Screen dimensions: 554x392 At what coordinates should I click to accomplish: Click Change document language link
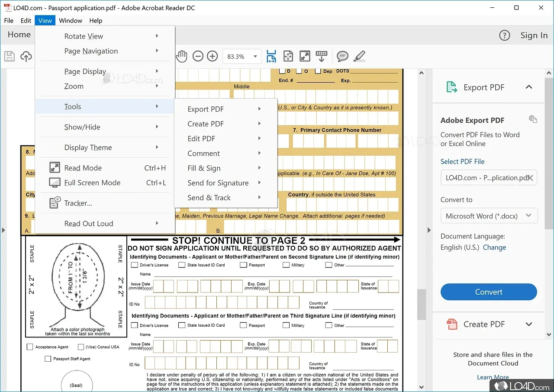click(494, 247)
